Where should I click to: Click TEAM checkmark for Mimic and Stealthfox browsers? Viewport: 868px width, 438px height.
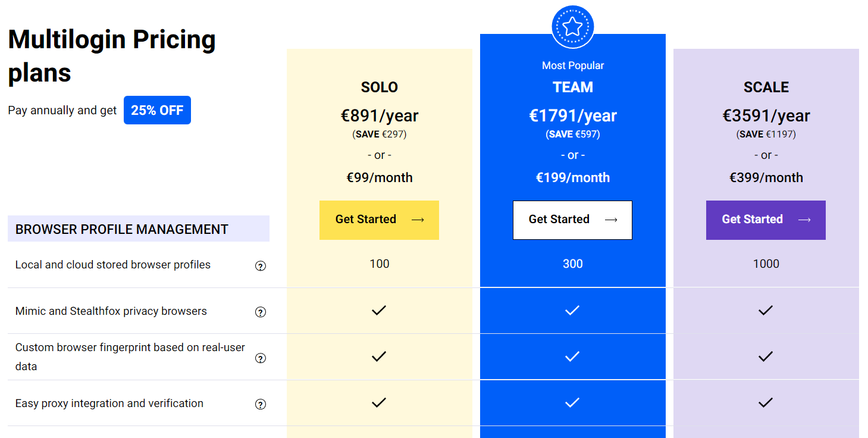pos(572,310)
